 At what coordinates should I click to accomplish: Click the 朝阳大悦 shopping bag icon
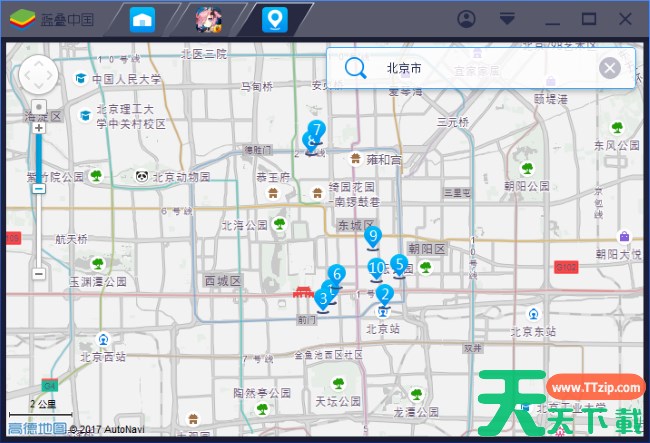tap(624, 237)
